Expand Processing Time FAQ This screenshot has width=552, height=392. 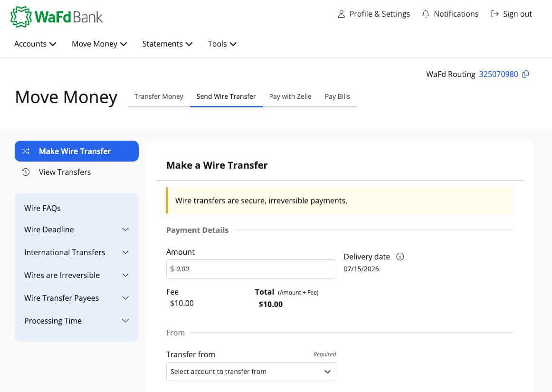77,321
